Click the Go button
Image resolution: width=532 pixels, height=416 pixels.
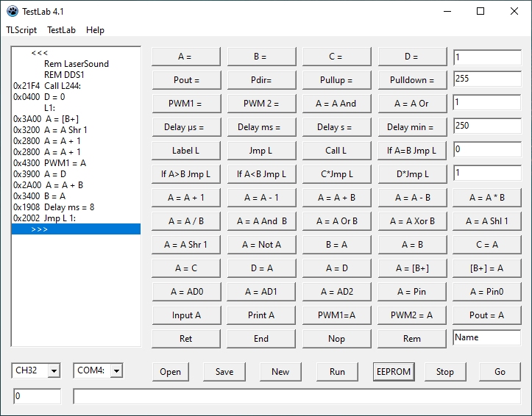click(500, 371)
